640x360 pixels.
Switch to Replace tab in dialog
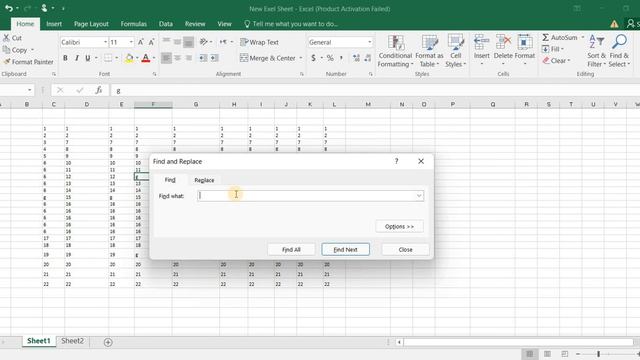[x=204, y=180]
